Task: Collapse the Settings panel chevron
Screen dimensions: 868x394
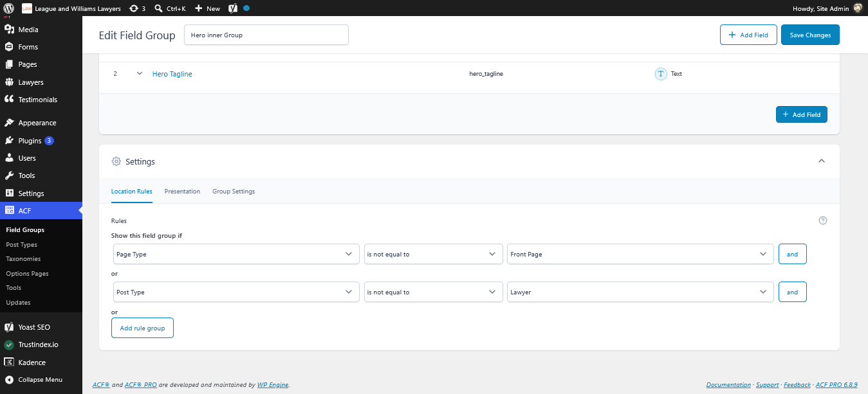Action: [x=822, y=161]
